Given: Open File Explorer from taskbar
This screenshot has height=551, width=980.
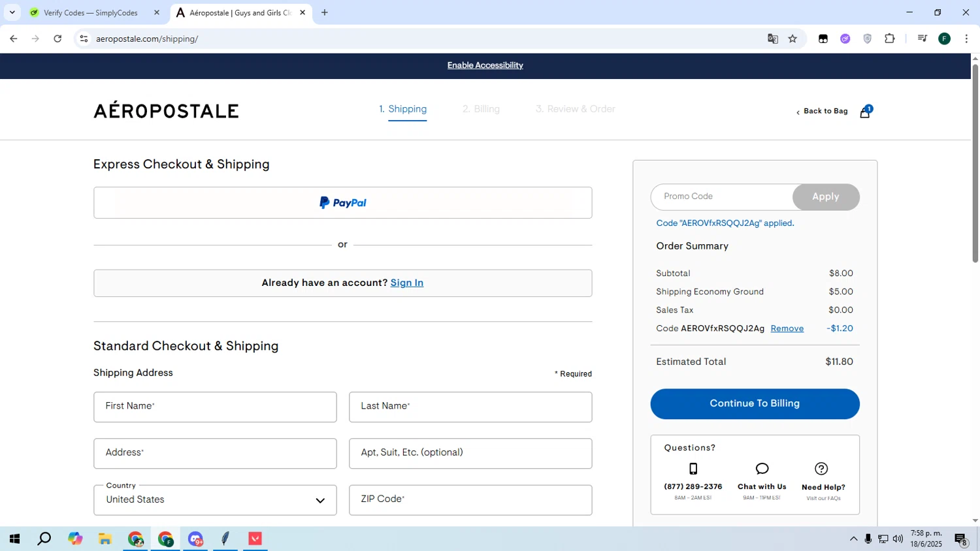Looking at the screenshot, I should pyautogui.click(x=105, y=539).
